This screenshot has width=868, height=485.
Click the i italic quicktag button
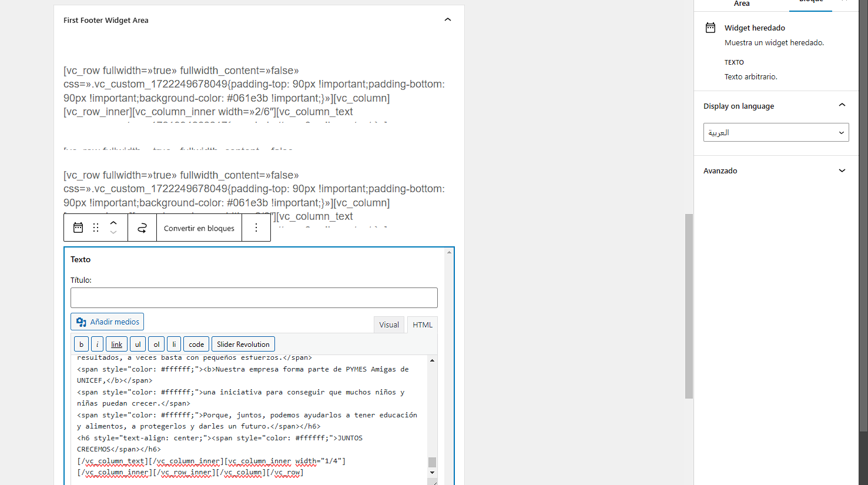98,344
